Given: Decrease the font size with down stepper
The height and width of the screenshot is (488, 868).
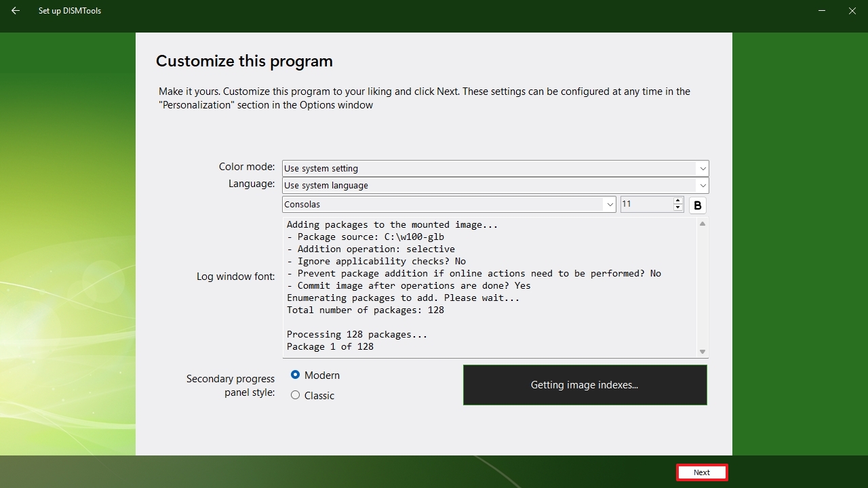Looking at the screenshot, I should 678,207.
